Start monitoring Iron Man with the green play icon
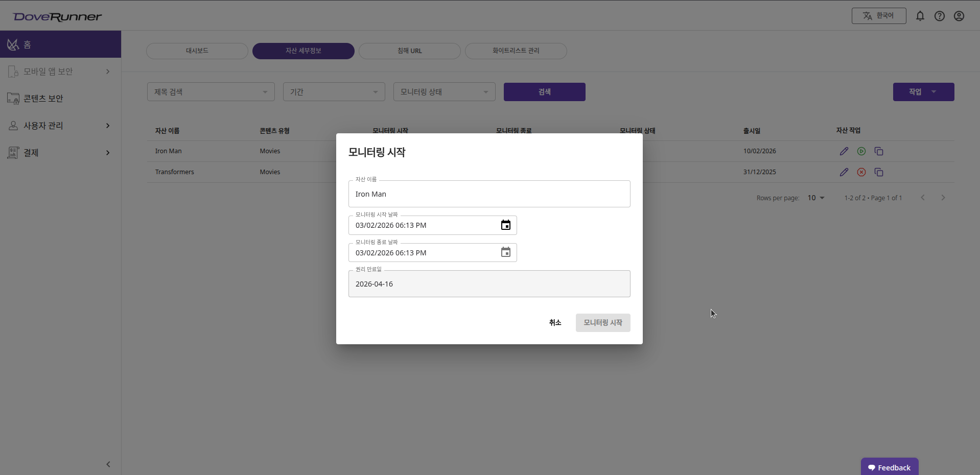 [x=861, y=151]
